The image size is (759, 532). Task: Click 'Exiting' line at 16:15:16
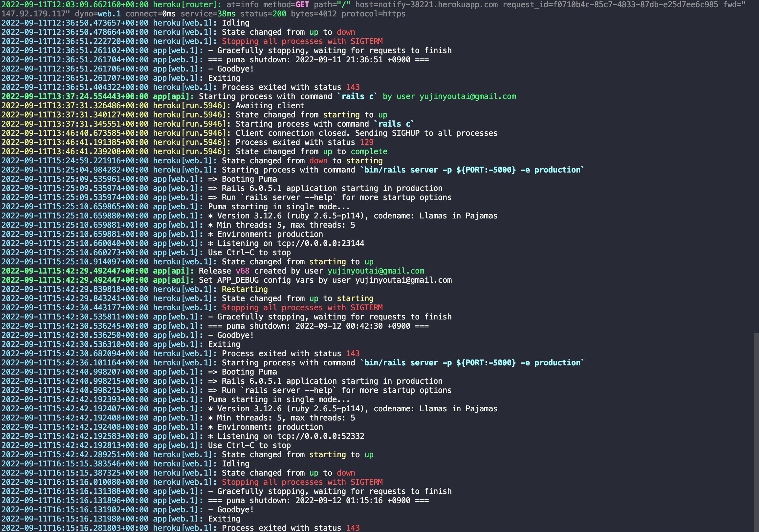point(121,519)
